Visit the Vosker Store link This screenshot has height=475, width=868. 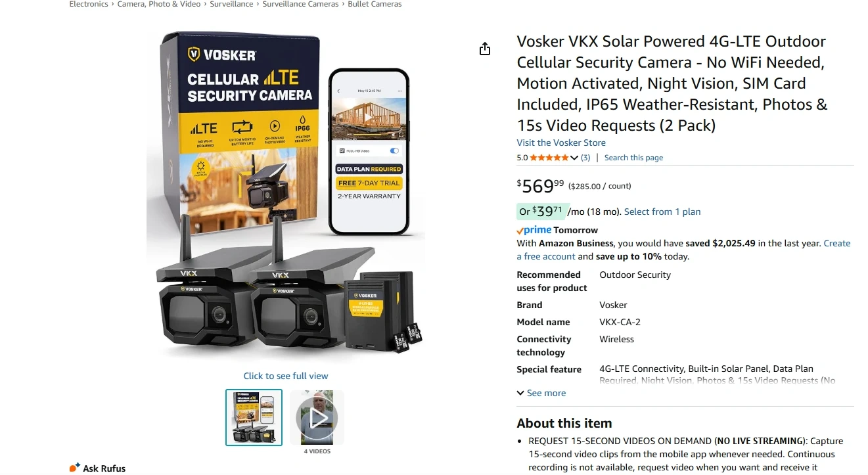click(561, 143)
